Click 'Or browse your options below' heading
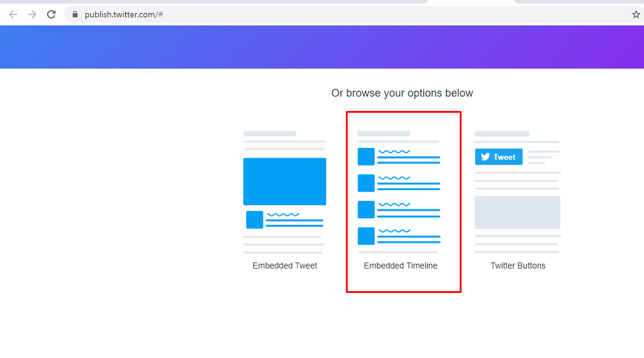Image resolution: width=644 pixels, height=358 pixels. [x=402, y=93]
